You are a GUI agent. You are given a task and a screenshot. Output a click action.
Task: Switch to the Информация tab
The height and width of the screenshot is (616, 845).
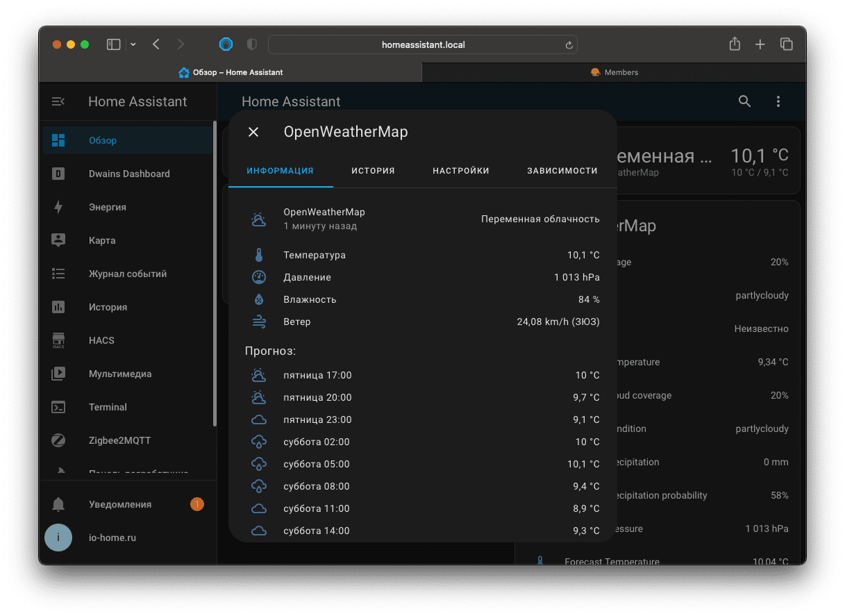pos(281,171)
